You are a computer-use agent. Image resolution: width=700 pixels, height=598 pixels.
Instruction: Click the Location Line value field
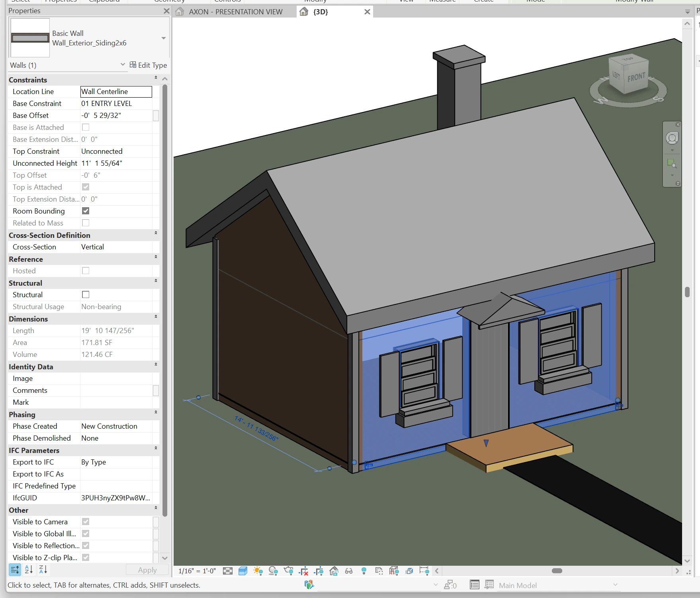(116, 92)
